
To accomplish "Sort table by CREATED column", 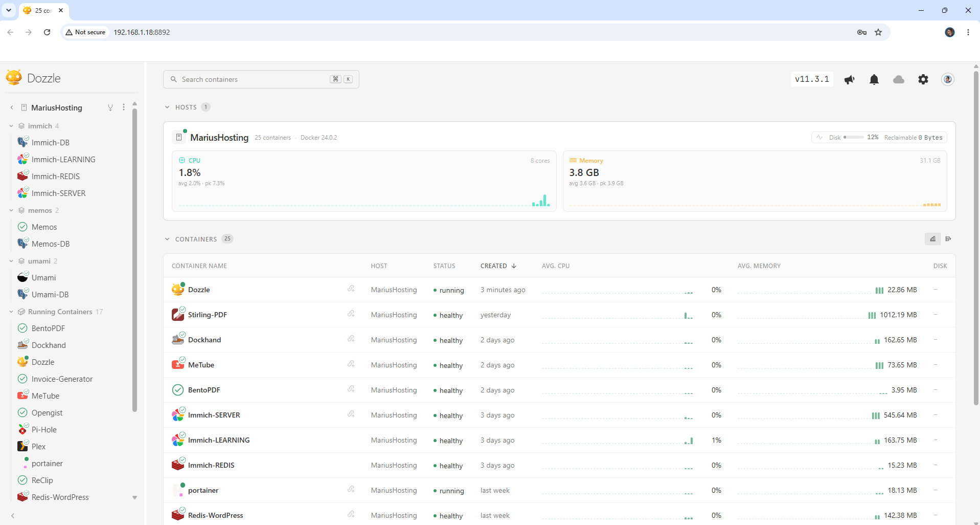I will coord(498,266).
